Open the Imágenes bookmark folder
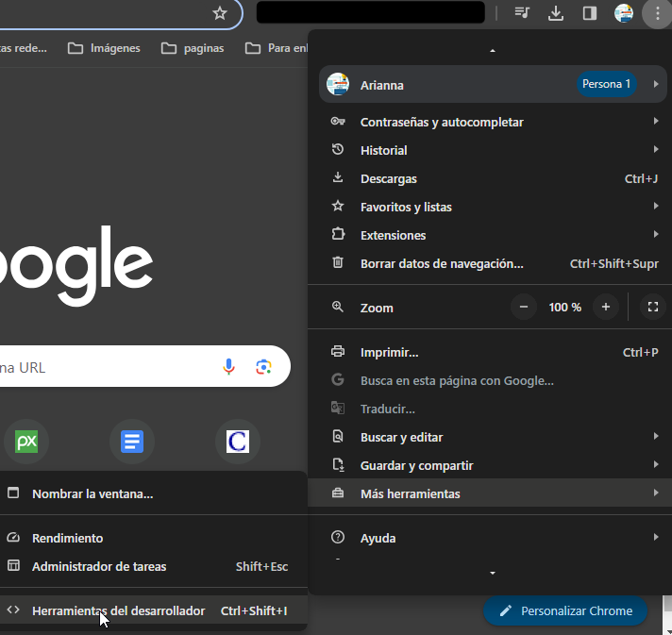Screen dimensions: 672x635 (x=104, y=48)
